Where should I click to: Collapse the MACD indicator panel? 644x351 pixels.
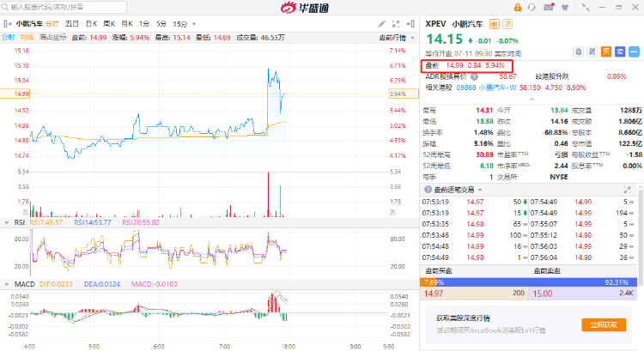click(7, 284)
